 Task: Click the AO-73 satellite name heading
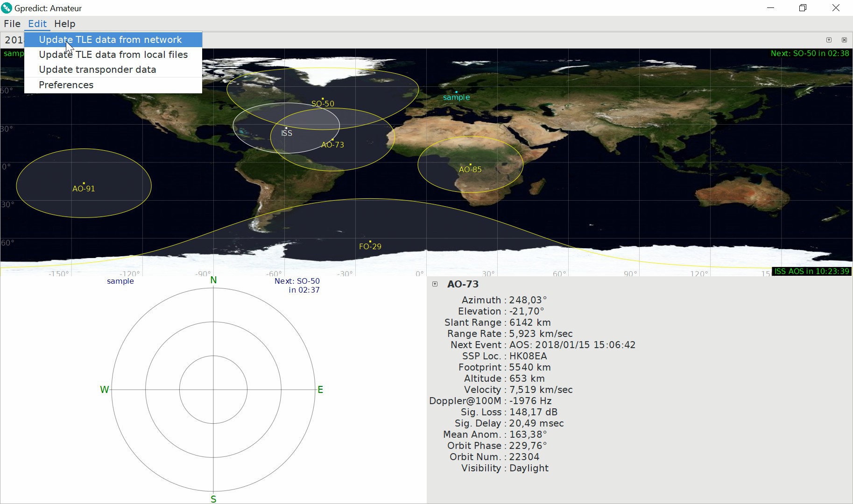pos(463,284)
